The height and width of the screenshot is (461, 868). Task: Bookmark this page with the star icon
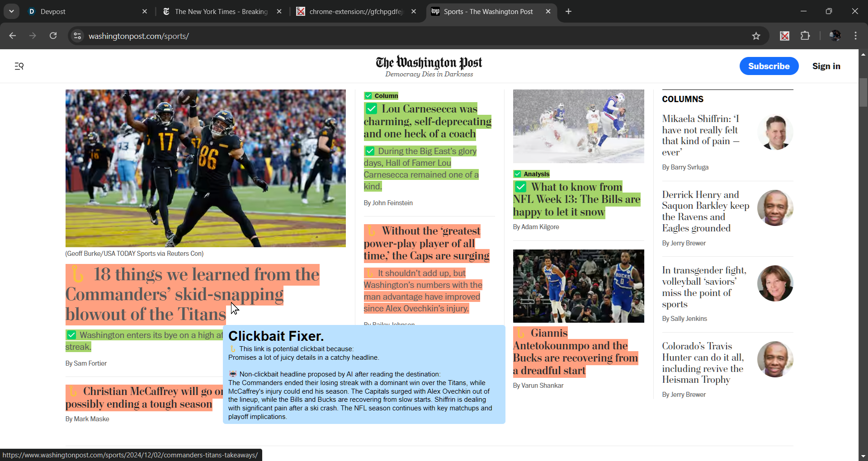point(756,36)
